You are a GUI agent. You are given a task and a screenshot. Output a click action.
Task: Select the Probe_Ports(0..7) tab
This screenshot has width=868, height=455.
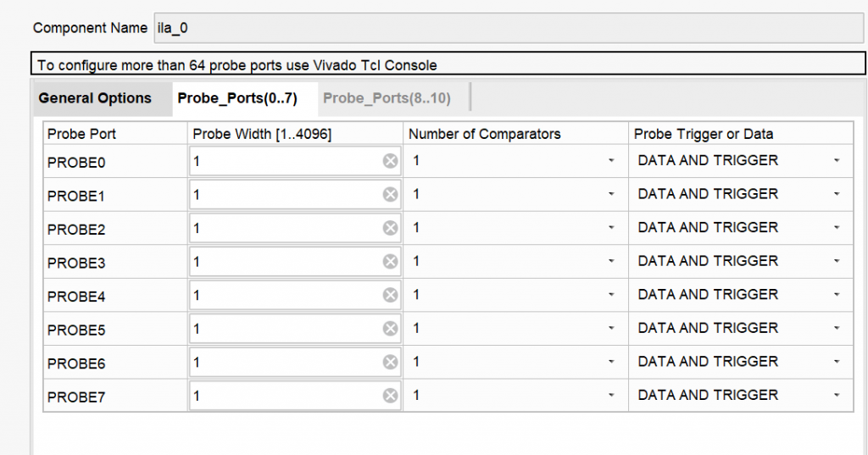coord(236,98)
